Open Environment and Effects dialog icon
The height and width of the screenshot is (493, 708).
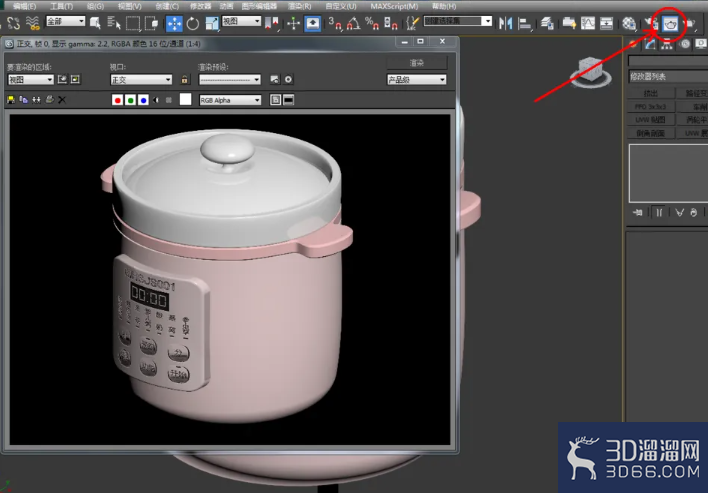pos(288,79)
